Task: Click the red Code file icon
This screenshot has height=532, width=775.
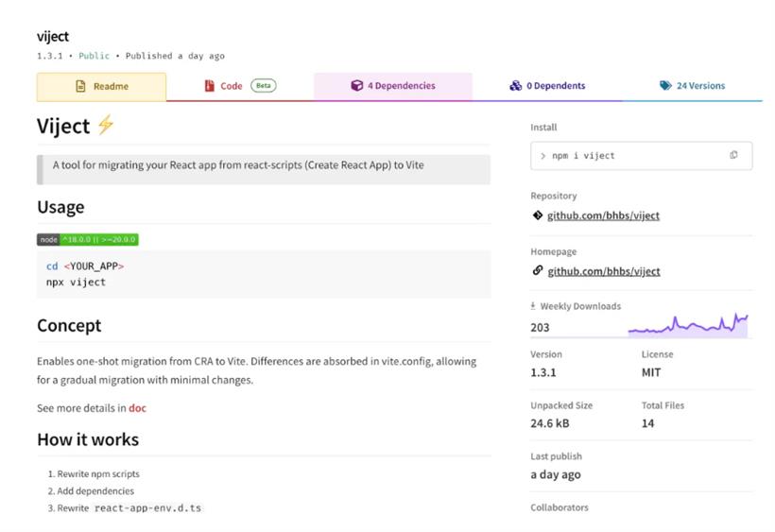Action: 210,86
